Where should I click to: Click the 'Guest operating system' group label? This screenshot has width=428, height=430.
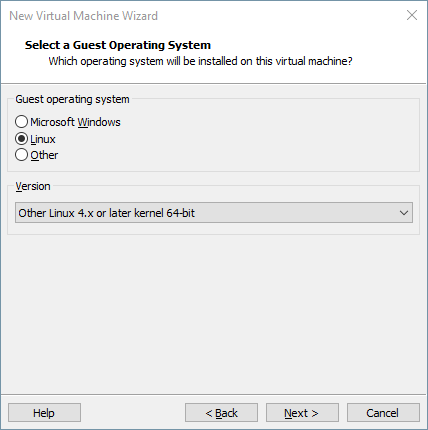point(72,99)
